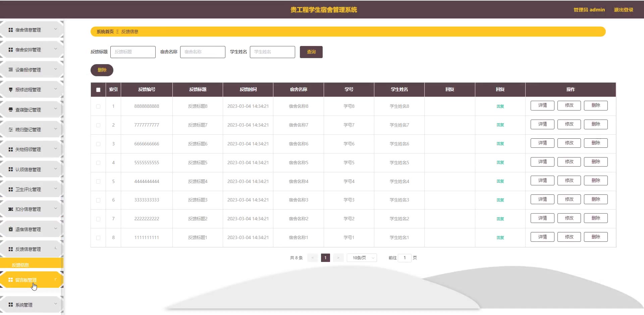Click 修改 for row 反馈标题1
The height and width of the screenshot is (315, 644).
pos(569,237)
